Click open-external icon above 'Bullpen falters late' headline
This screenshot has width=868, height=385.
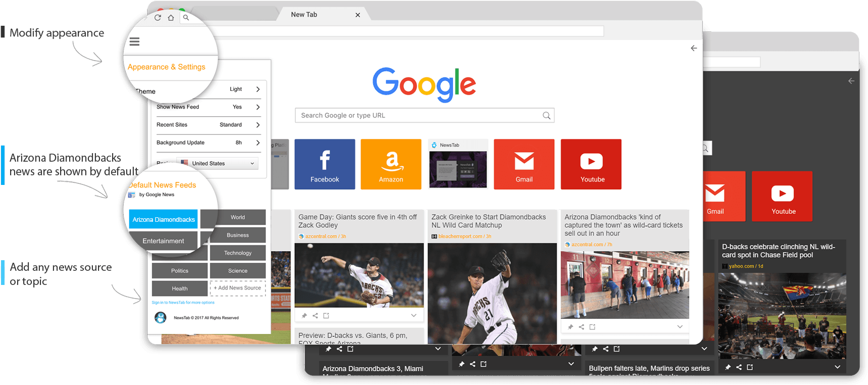tap(617, 349)
